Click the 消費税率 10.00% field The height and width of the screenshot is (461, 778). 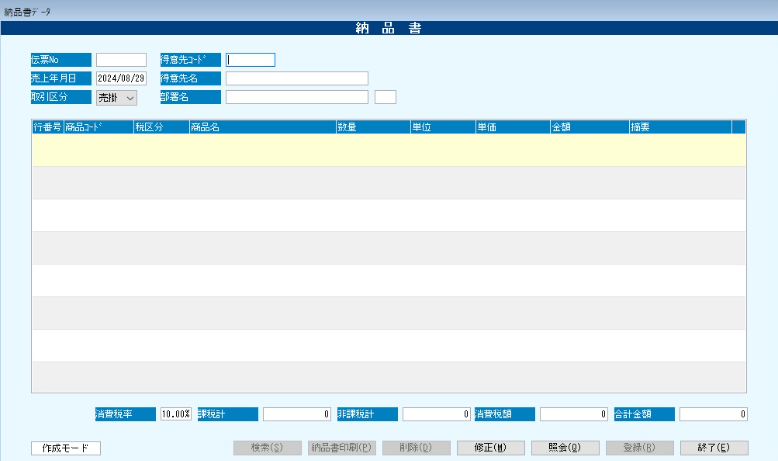(x=176, y=413)
